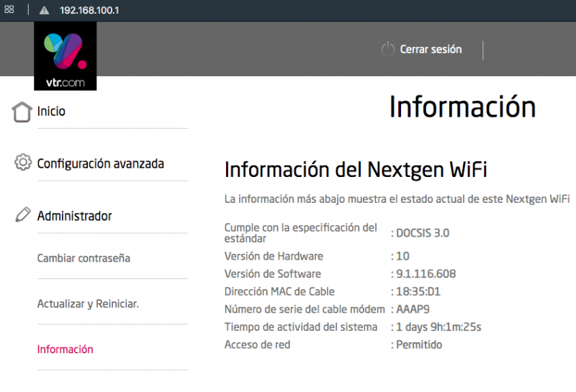Click the gear icon for Configuración avanzada

click(22, 163)
